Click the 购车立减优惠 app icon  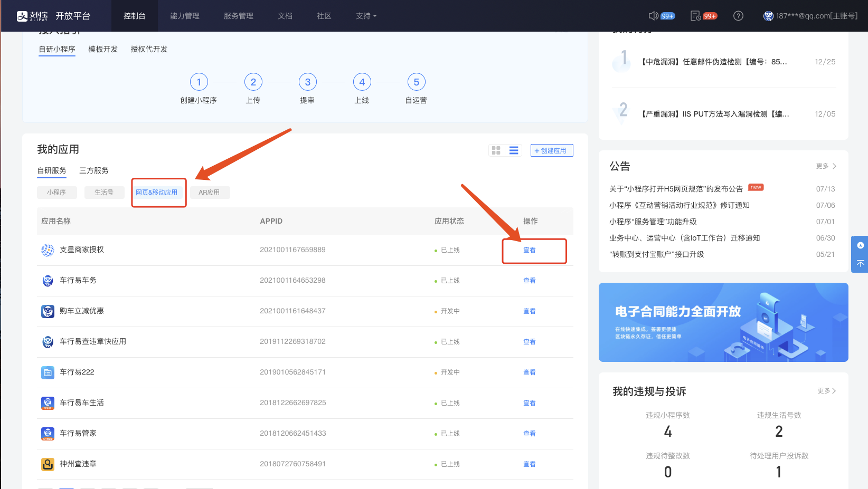48,311
